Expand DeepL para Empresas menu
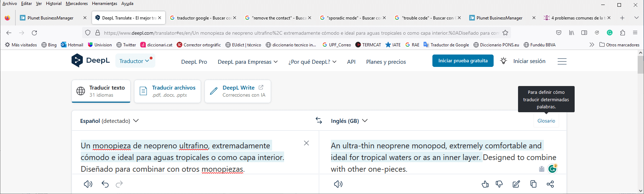 click(x=248, y=62)
